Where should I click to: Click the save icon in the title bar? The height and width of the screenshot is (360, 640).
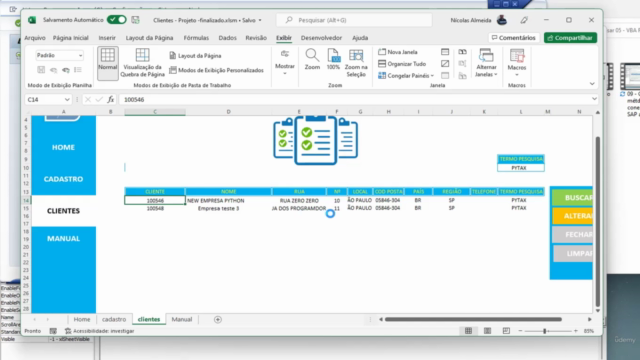pos(136,20)
